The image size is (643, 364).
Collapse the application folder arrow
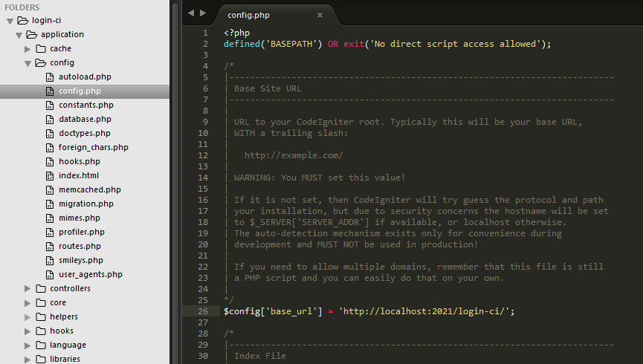19,35
